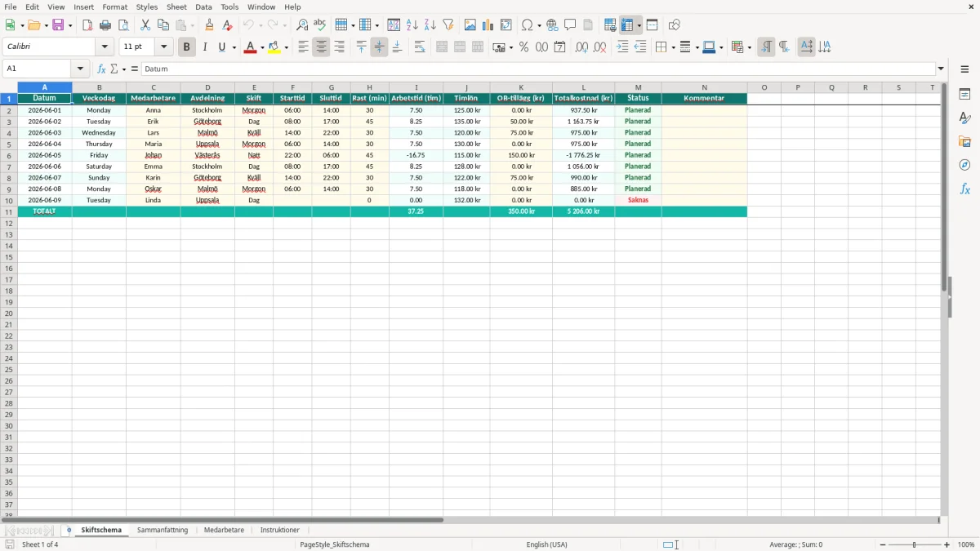Run the spelling check
The height and width of the screenshot is (551, 980).
tap(320, 24)
